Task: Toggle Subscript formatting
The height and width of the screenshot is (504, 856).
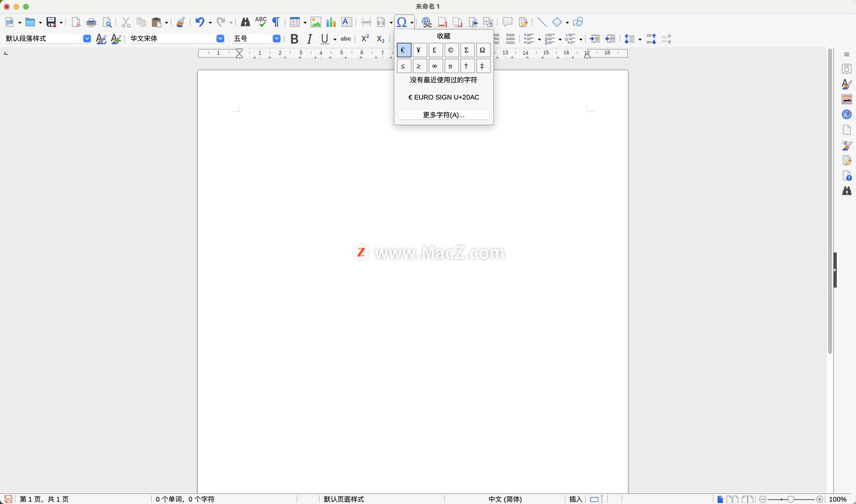Action: (380, 39)
